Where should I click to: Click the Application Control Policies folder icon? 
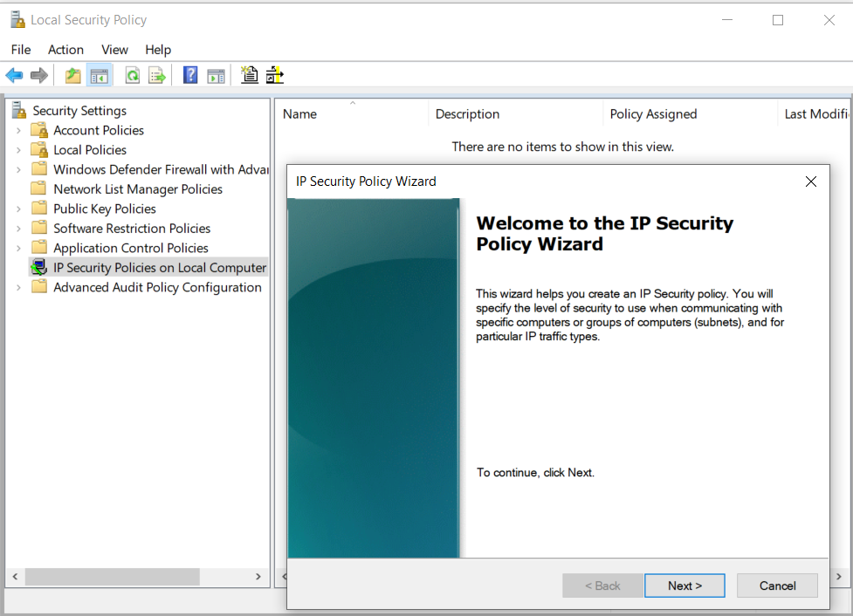(x=39, y=248)
